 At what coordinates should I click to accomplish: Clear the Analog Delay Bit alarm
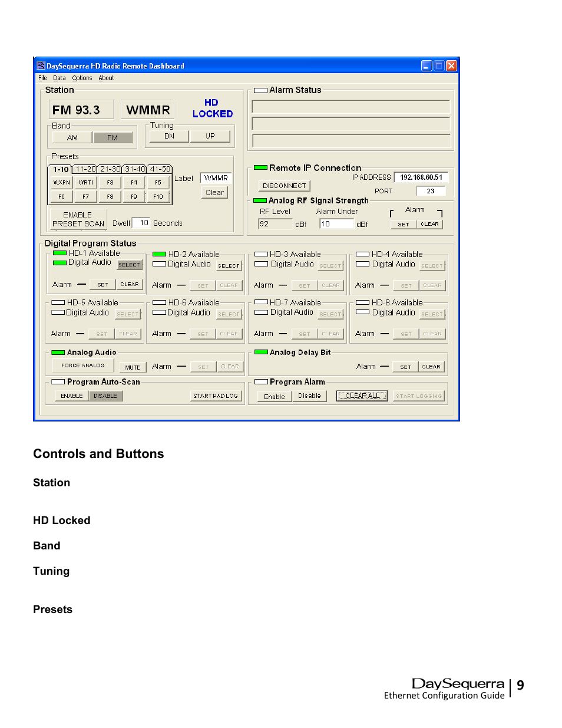[431, 367]
